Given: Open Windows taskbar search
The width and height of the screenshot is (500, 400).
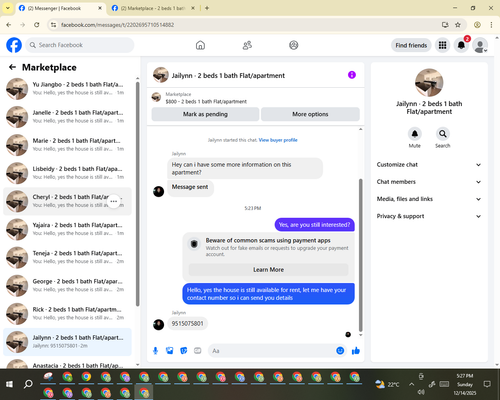Looking at the screenshot, I should tap(28, 384).
